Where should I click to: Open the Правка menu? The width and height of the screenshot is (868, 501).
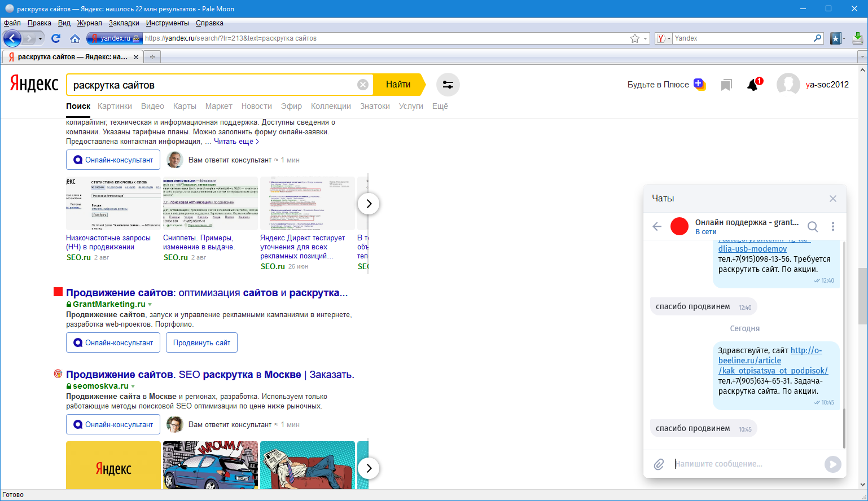(39, 23)
